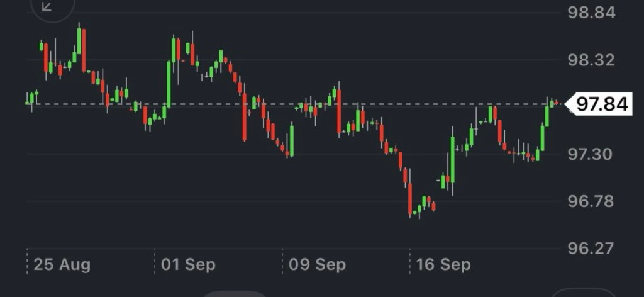Select the 25 Aug date marker
This screenshot has width=644, height=297.
(62, 264)
